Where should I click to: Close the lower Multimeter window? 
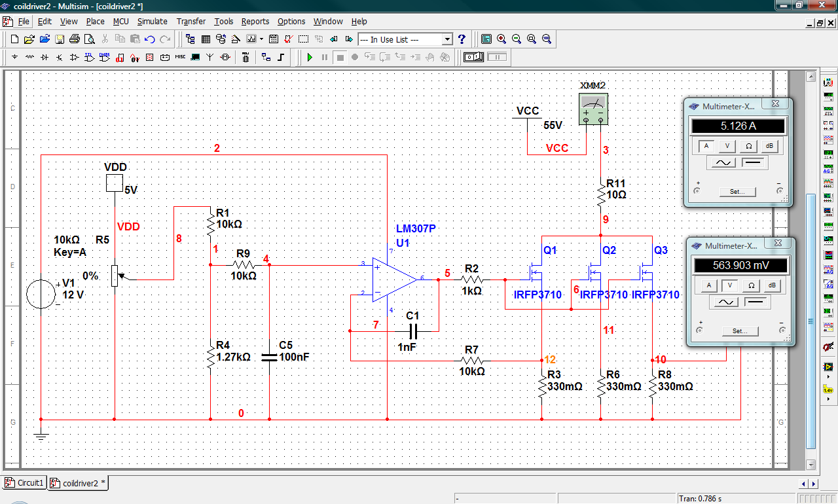778,243
